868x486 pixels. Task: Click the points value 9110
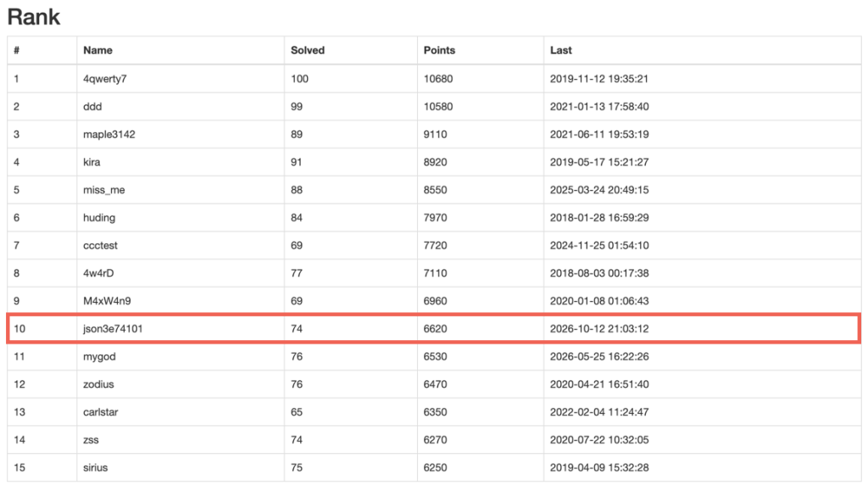(x=435, y=134)
